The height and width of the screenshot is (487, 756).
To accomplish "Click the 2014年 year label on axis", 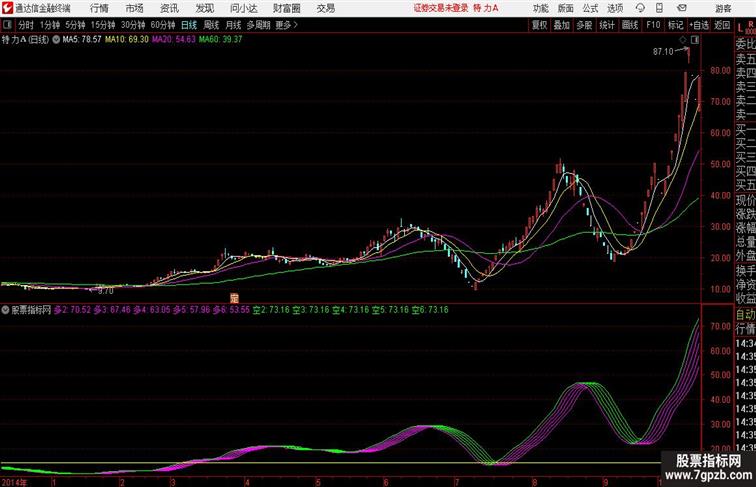I will tap(14, 482).
